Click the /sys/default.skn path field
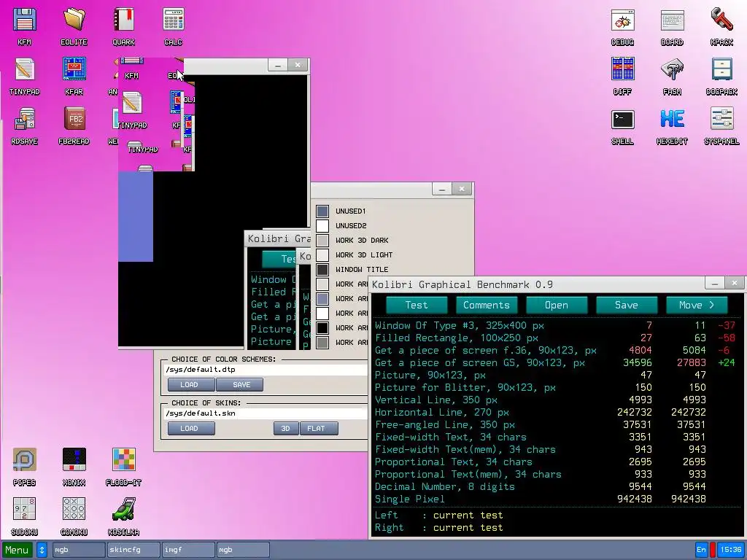This screenshot has height=560, width=747. tap(266, 413)
